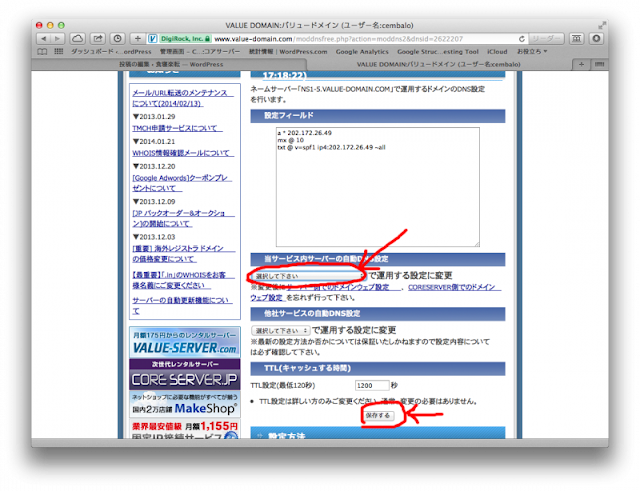Open the .in WHOIS 名義変更 notice link
640x491 pixels.
tap(183, 280)
